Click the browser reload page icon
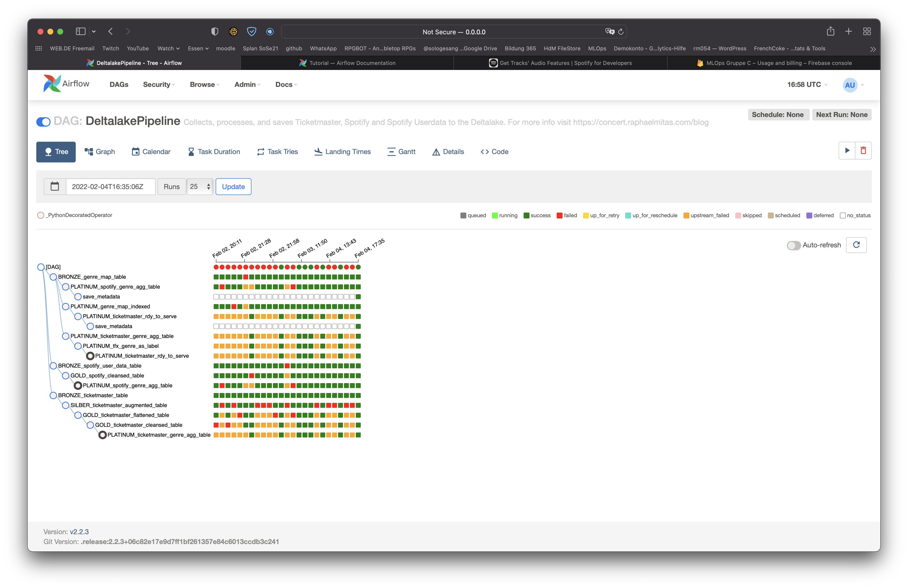 point(621,32)
